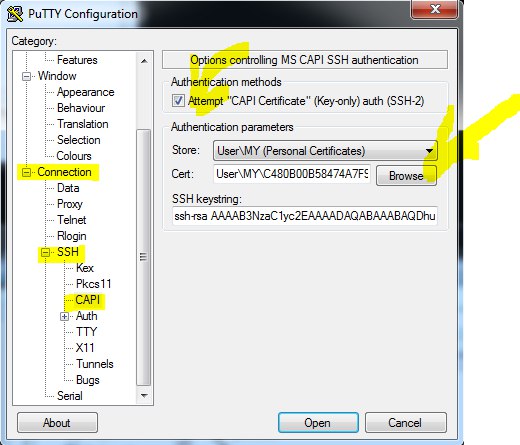520x445 pixels.
Task: Select Appearance in the category tree
Action: [86, 92]
